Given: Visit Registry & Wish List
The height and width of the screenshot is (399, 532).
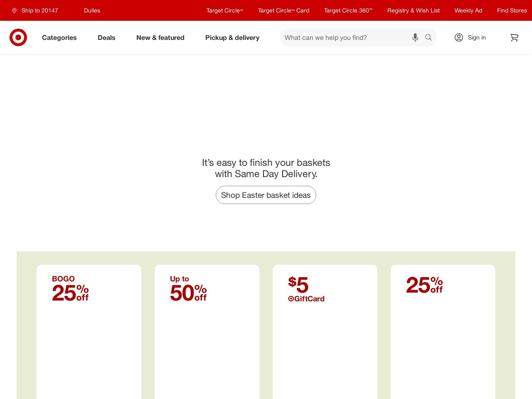Looking at the screenshot, I should [414, 10].
